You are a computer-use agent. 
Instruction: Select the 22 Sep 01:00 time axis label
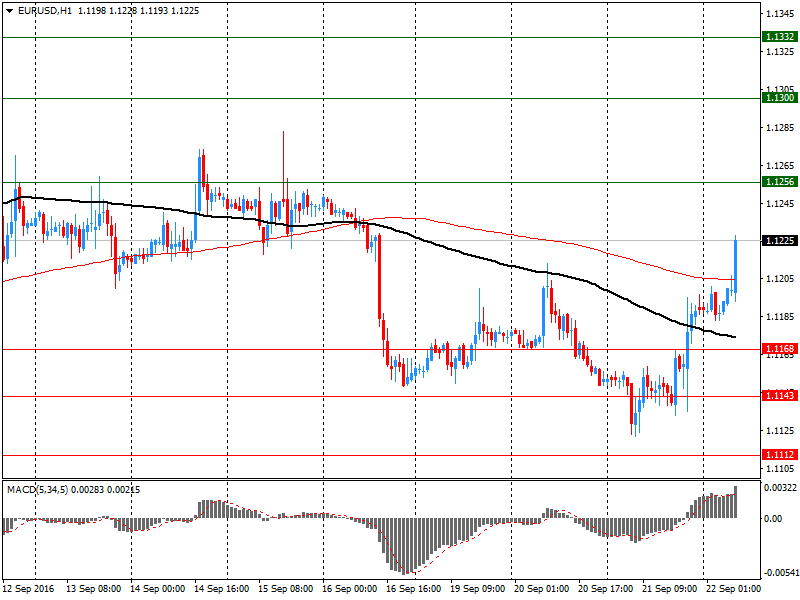(733, 589)
